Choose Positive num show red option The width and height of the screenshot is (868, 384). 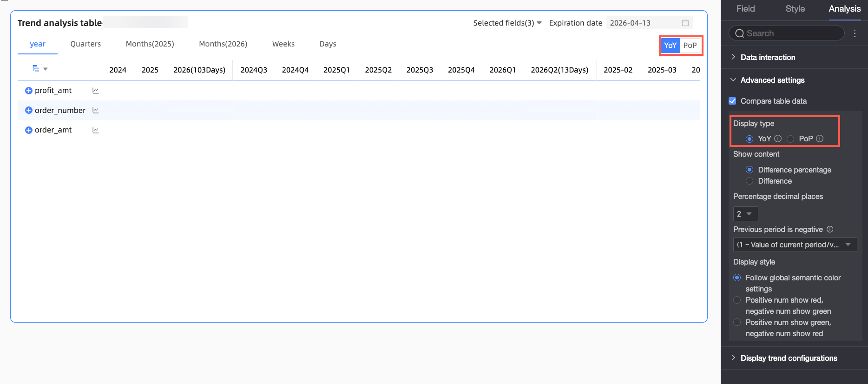737,300
